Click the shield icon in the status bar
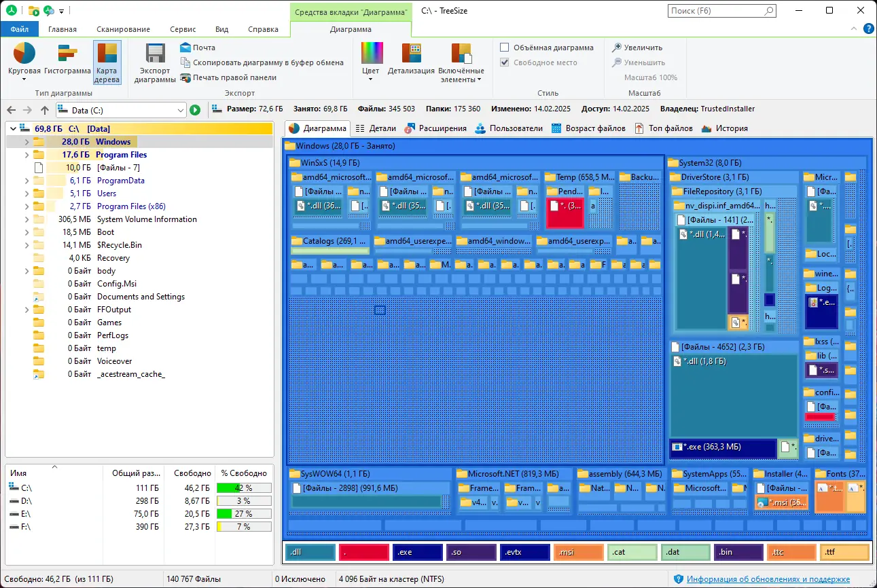Image resolution: width=877 pixels, height=588 pixels. coord(678,579)
